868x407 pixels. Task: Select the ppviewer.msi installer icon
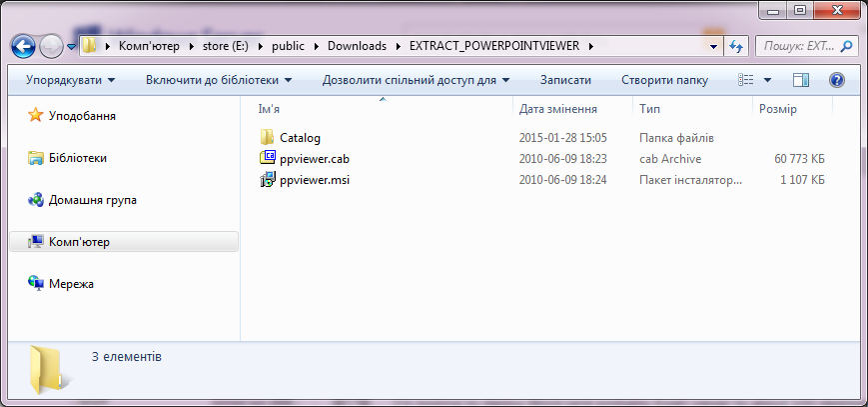[268, 180]
